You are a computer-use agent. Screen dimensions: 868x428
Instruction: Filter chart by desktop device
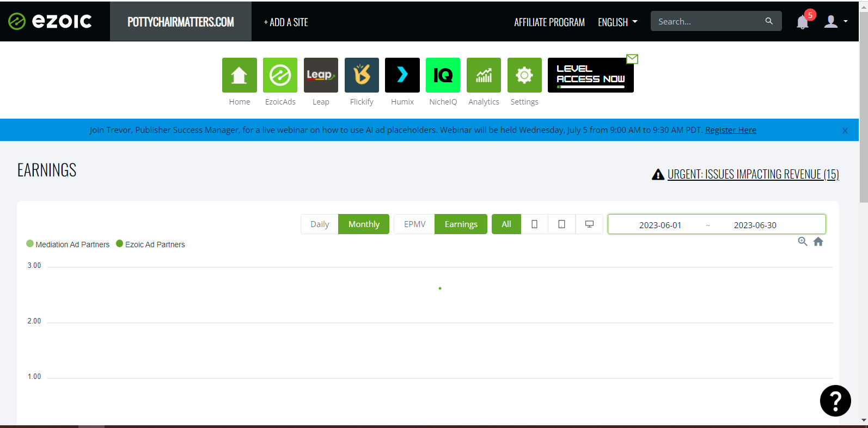pos(589,224)
